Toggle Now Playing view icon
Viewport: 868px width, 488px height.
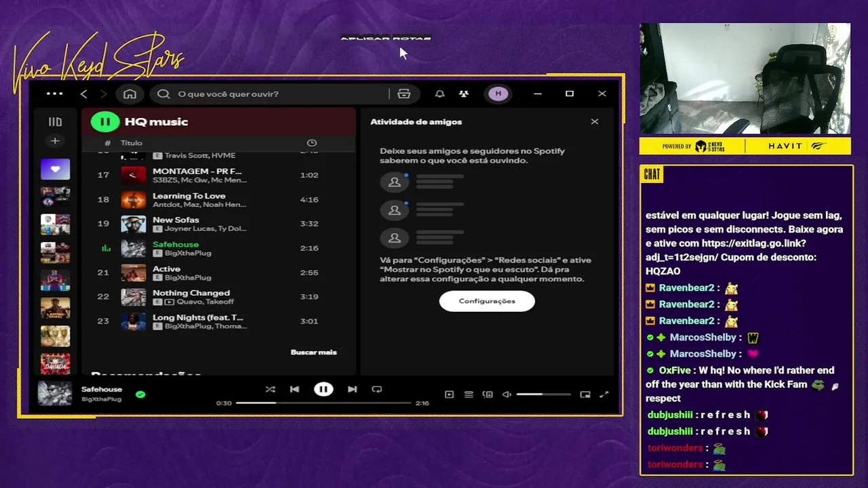coord(449,394)
